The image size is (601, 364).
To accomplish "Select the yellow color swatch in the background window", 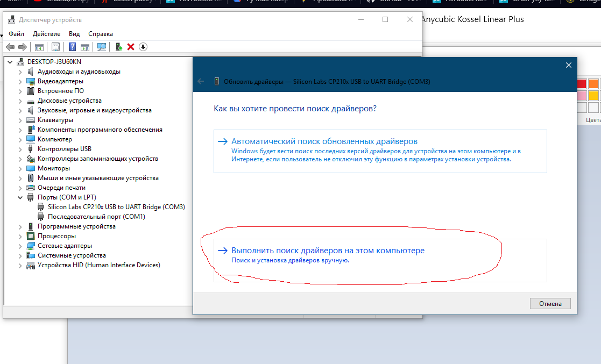I will click(x=593, y=95).
